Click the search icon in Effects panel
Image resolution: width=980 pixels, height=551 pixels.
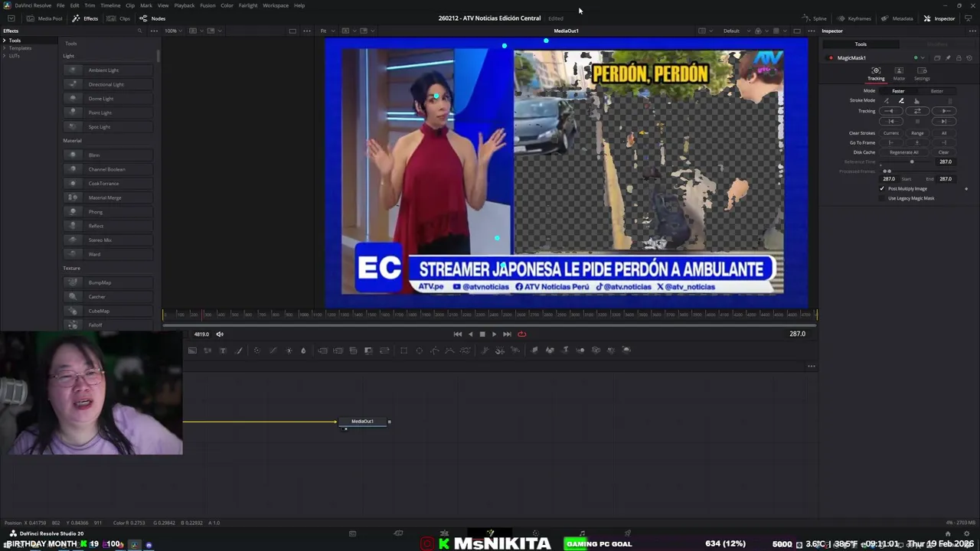point(139,31)
